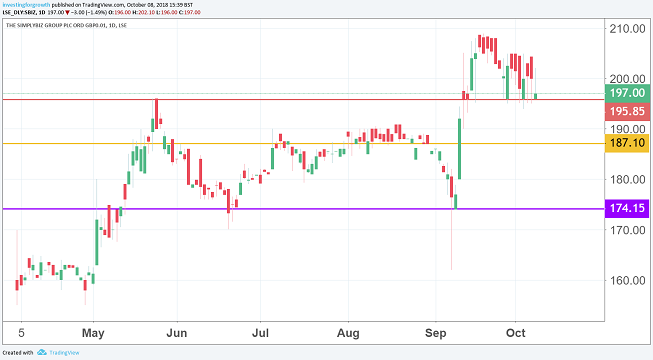Click the 210.00 price axis value
This screenshot has width=653, height=360.
click(627, 29)
